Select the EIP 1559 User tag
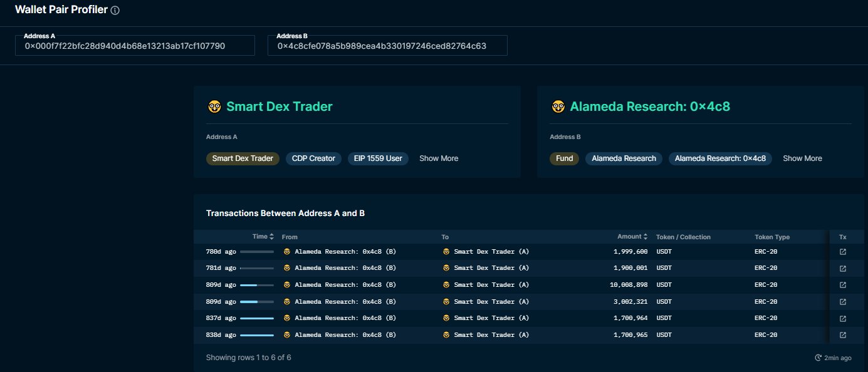The width and height of the screenshot is (868, 372). pos(378,158)
